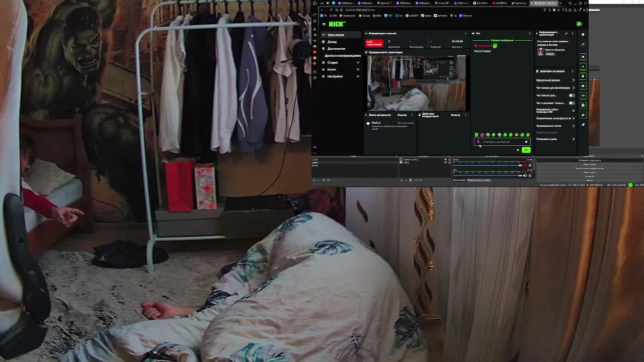Adjust first OBS mixer volume slider
The height and width of the screenshot is (362, 644).
coord(520,165)
